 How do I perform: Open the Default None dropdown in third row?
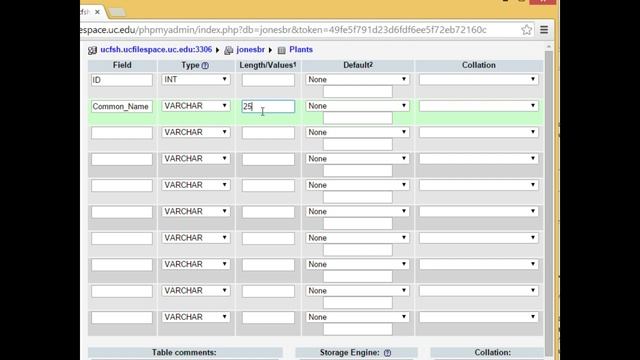[357, 132]
